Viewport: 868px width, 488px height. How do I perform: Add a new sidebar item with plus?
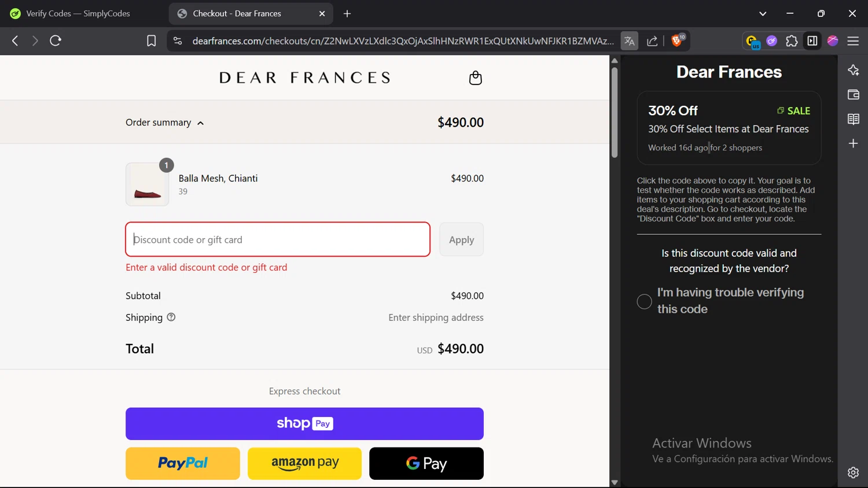click(853, 143)
